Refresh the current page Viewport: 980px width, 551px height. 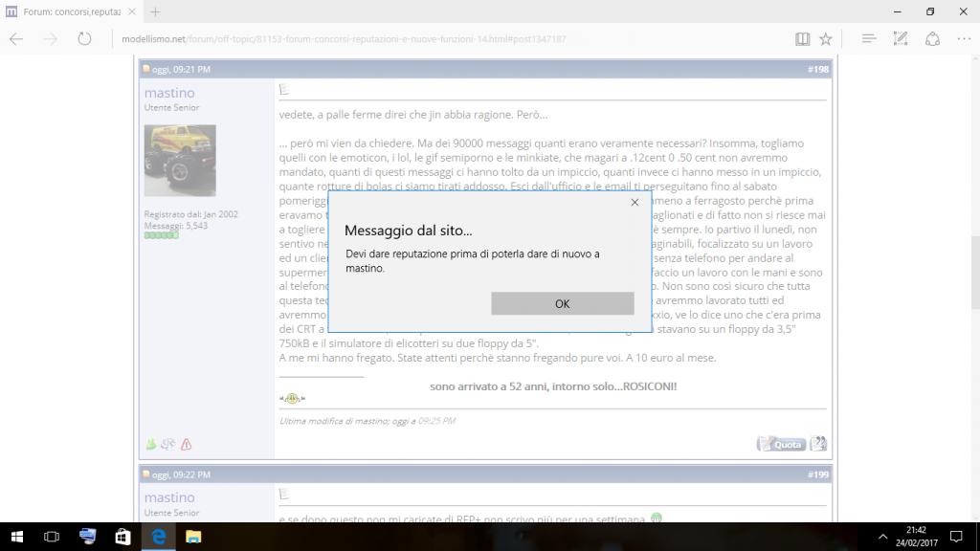(84, 39)
